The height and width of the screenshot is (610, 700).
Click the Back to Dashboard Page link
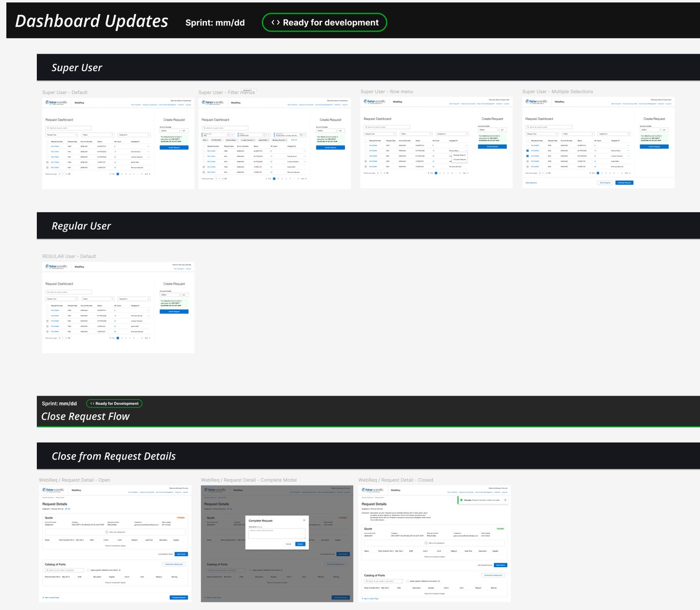click(51, 597)
